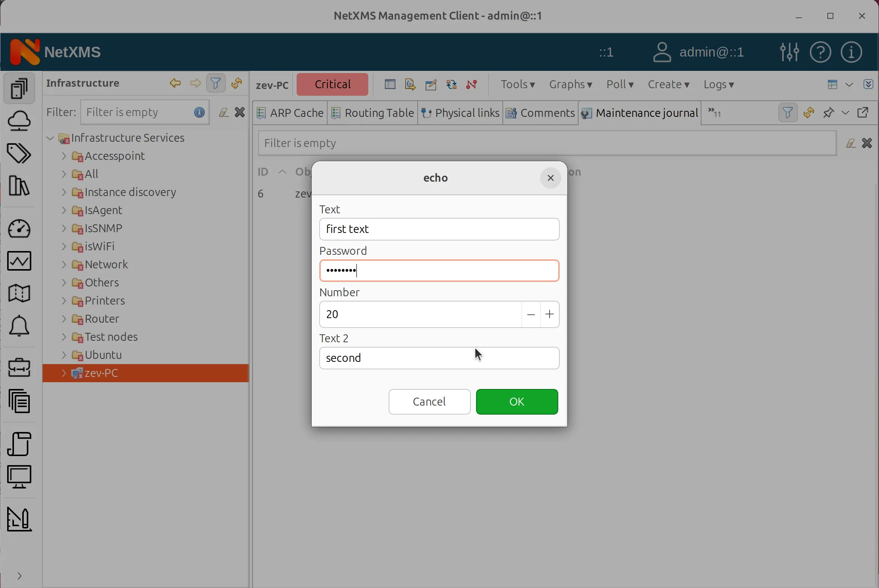879x588 pixels.
Task: Click the refresh arrows icon near Critical badge
Action: tap(451, 85)
